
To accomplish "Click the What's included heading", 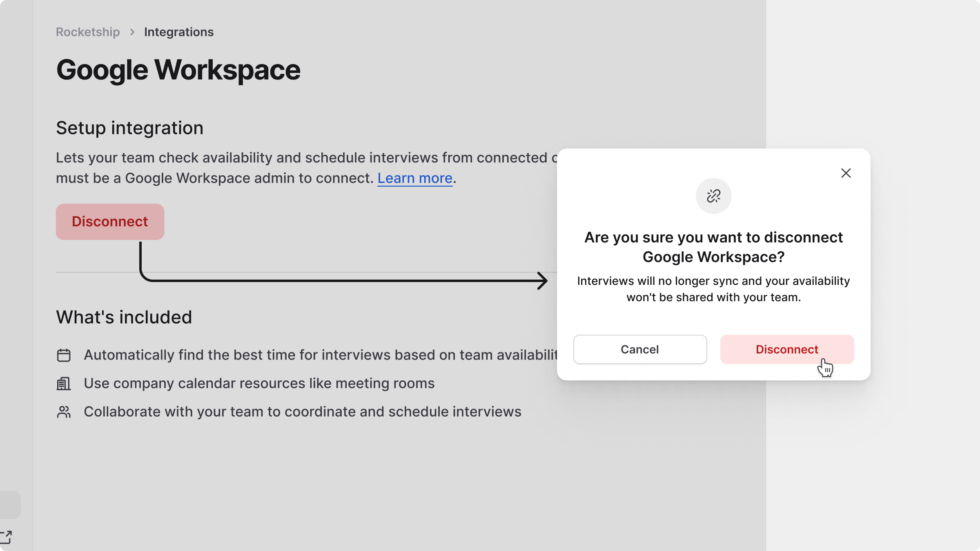I will click(x=124, y=317).
